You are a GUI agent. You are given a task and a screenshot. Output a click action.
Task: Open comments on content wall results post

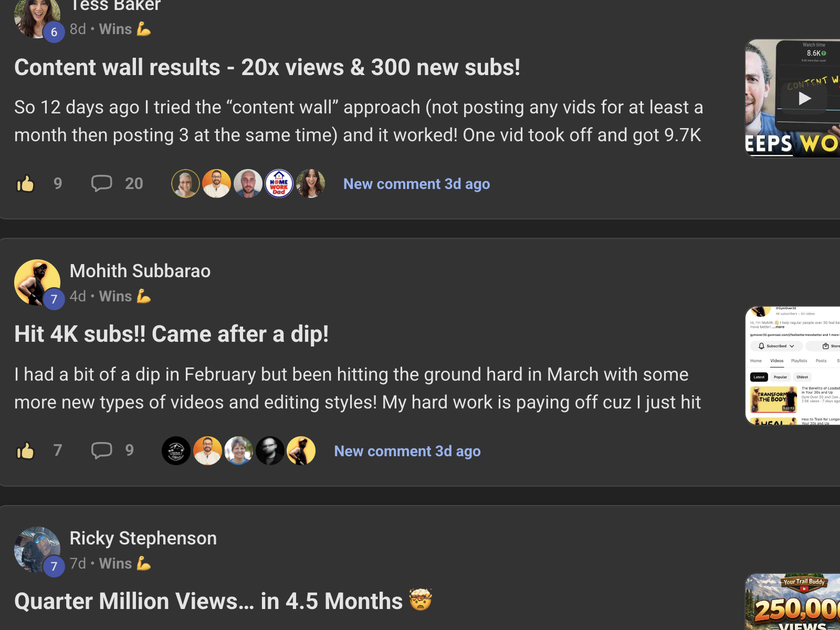click(x=102, y=184)
